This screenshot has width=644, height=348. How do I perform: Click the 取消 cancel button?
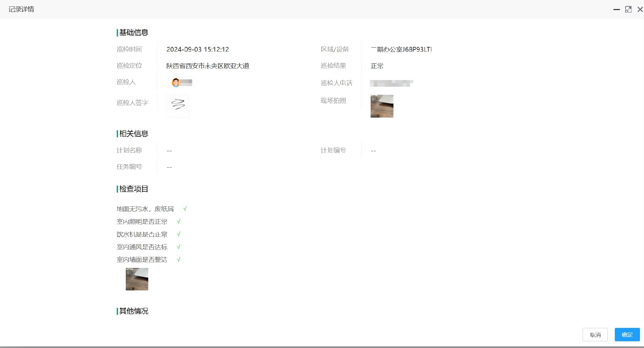[x=595, y=334]
